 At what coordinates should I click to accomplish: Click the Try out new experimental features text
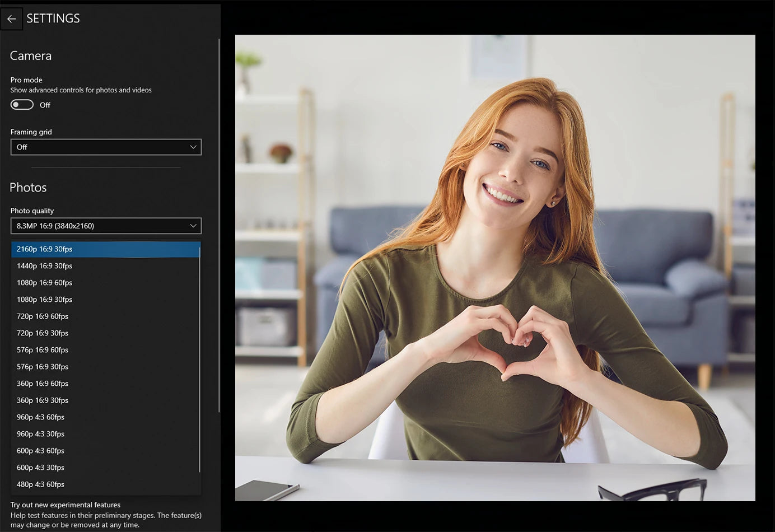[64, 505]
